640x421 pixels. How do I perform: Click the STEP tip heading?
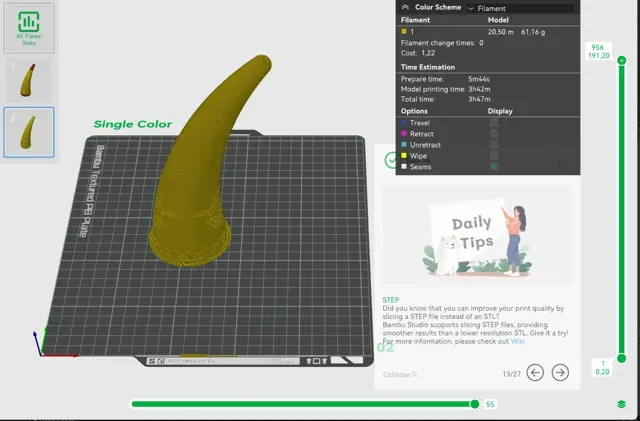[x=391, y=300]
